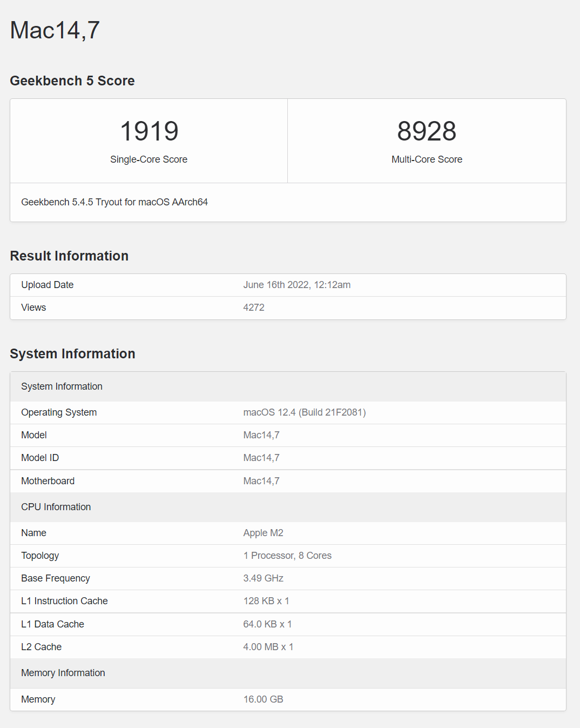Image resolution: width=580 pixels, height=728 pixels.
Task: Click the Single-Core Score label
Action: pyautogui.click(x=149, y=159)
